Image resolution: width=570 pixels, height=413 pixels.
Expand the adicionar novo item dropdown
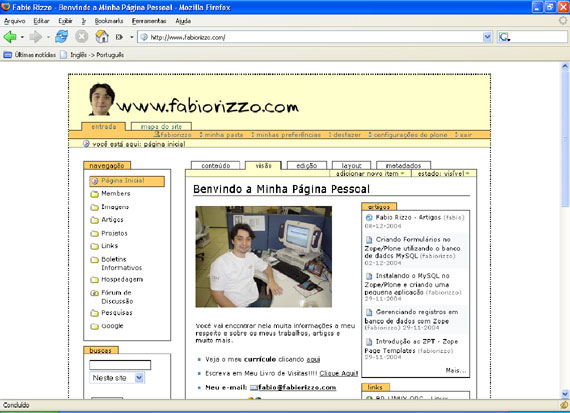370,174
